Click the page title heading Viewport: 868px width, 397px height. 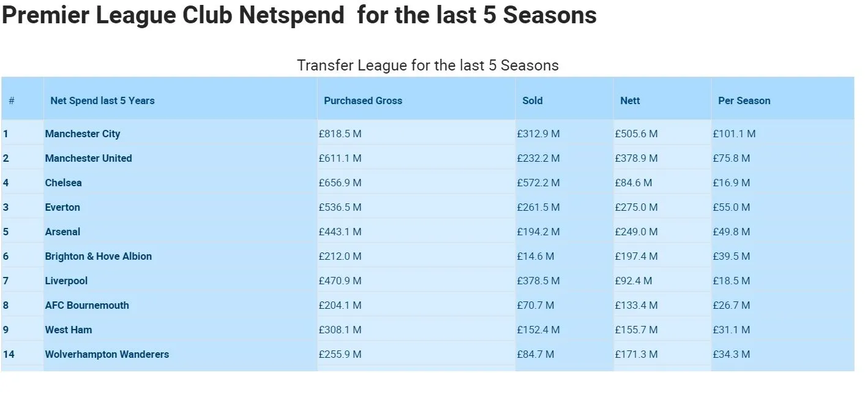(x=299, y=15)
